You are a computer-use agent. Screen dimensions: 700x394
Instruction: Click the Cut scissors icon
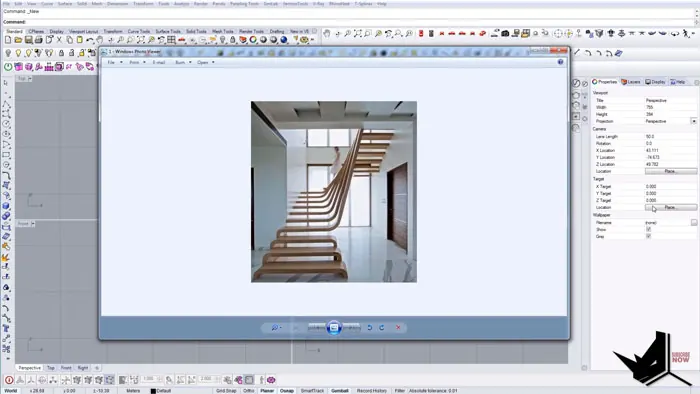click(59, 40)
